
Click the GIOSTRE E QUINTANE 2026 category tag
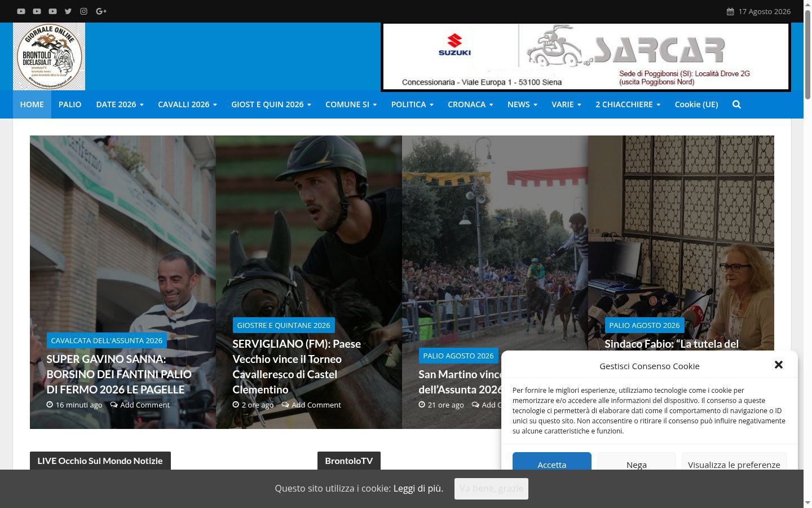284,325
